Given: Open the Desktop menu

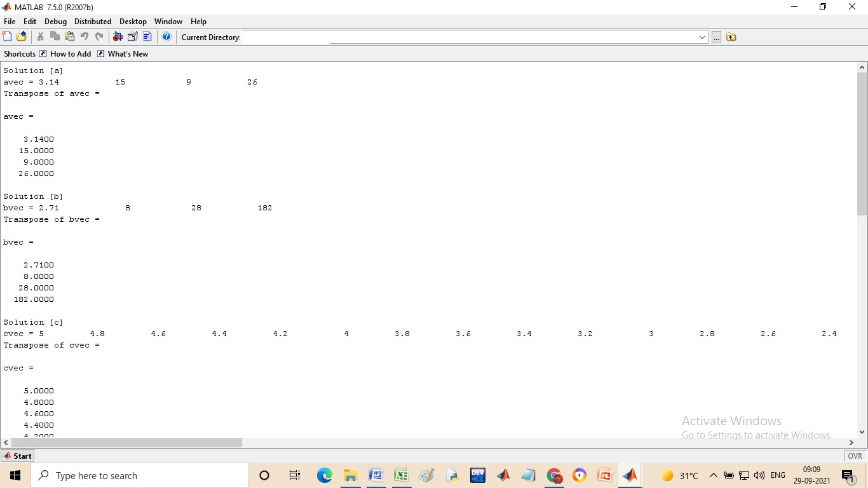Looking at the screenshot, I should click(x=133, y=22).
